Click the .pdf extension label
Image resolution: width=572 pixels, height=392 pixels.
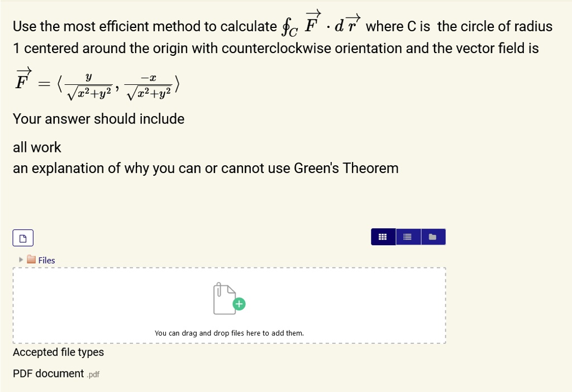click(93, 375)
